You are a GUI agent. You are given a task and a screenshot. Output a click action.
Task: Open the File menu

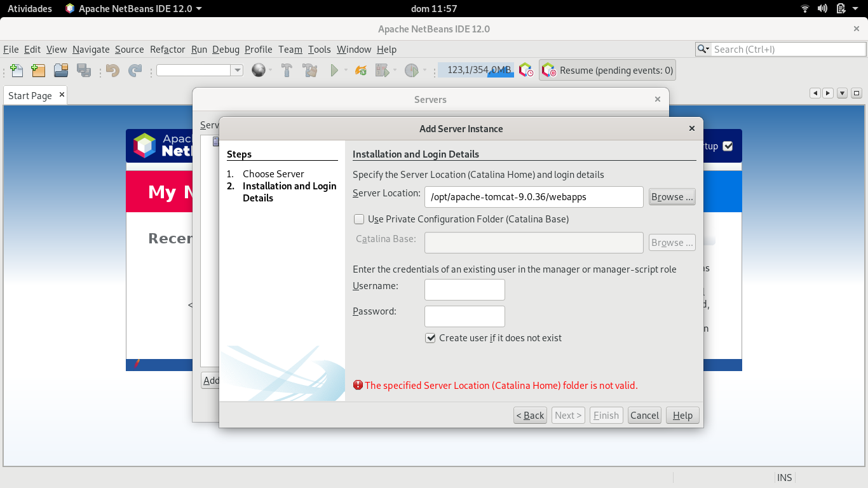pos(11,50)
